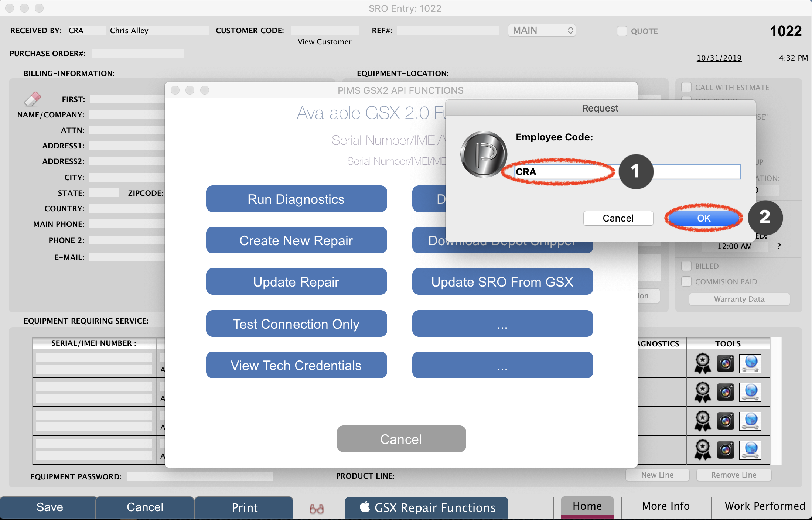Click the fourth row ribbon award icon

click(702, 450)
